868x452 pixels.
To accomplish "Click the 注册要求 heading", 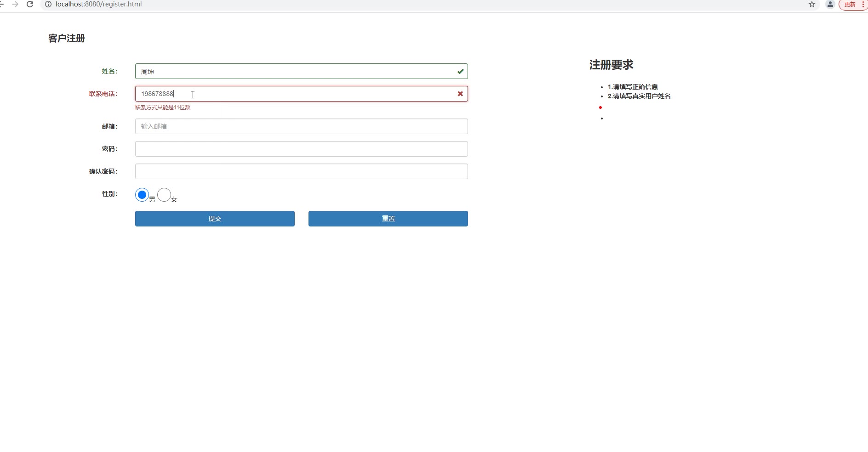I will click(611, 65).
